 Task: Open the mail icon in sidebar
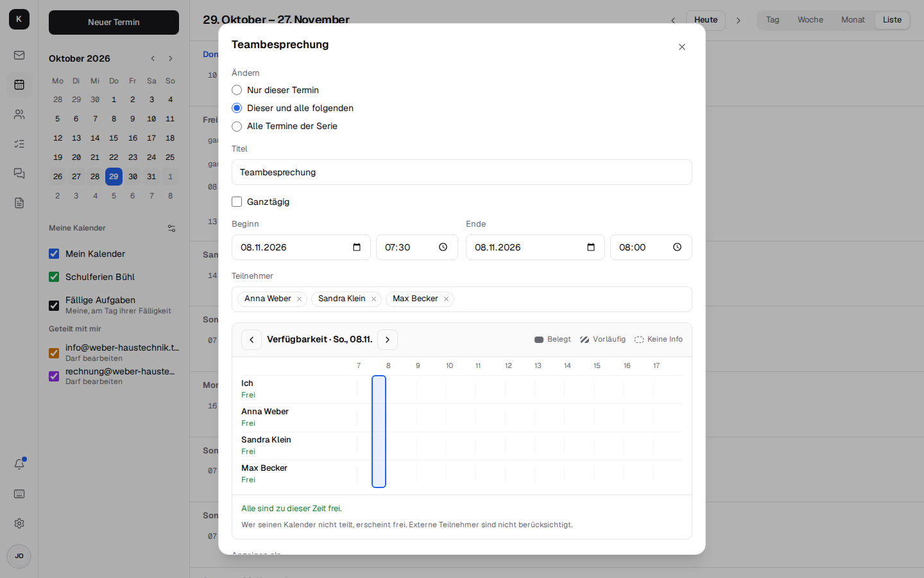coord(19,55)
